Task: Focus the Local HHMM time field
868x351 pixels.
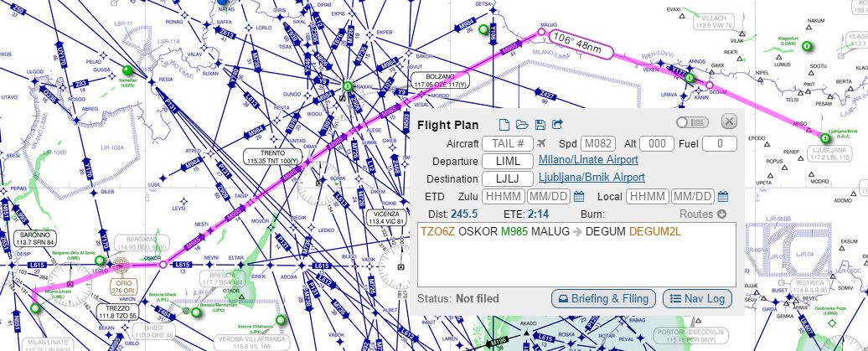Action: [648, 197]
